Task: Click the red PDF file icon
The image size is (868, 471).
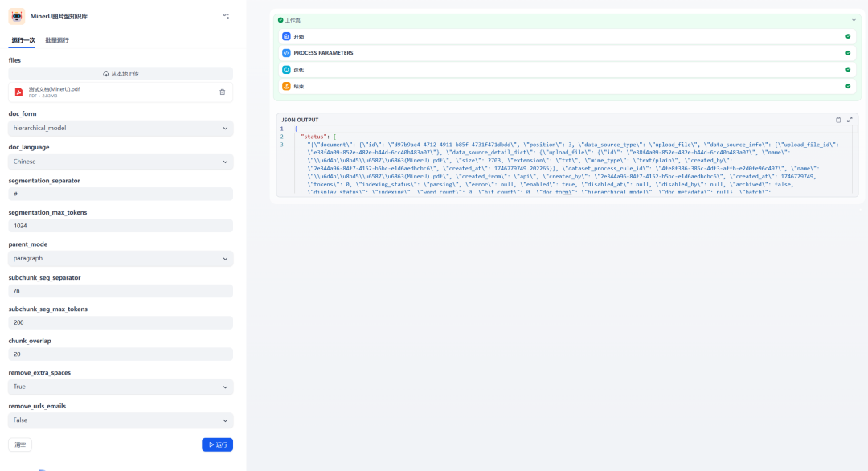Action: point(18,92)
